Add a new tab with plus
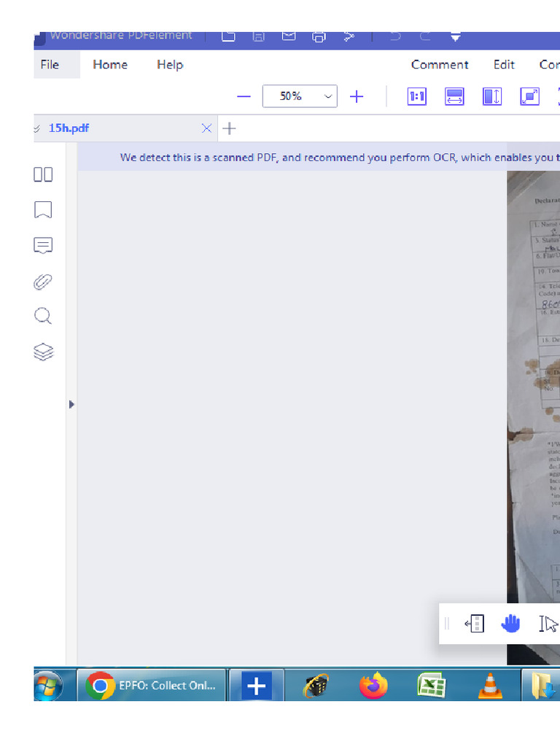560x747 pixels. coord(229,128)
